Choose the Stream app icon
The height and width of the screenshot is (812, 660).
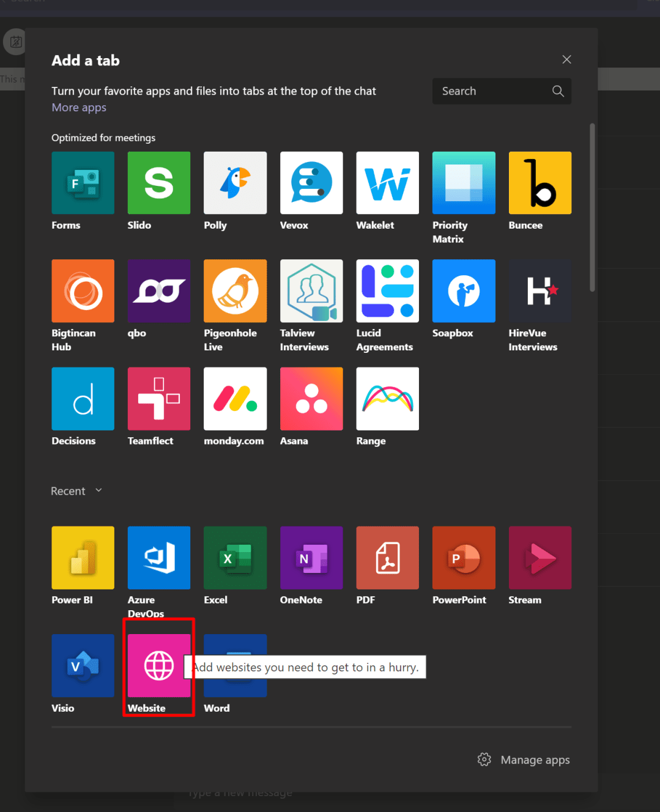click(x=539, y=558)
